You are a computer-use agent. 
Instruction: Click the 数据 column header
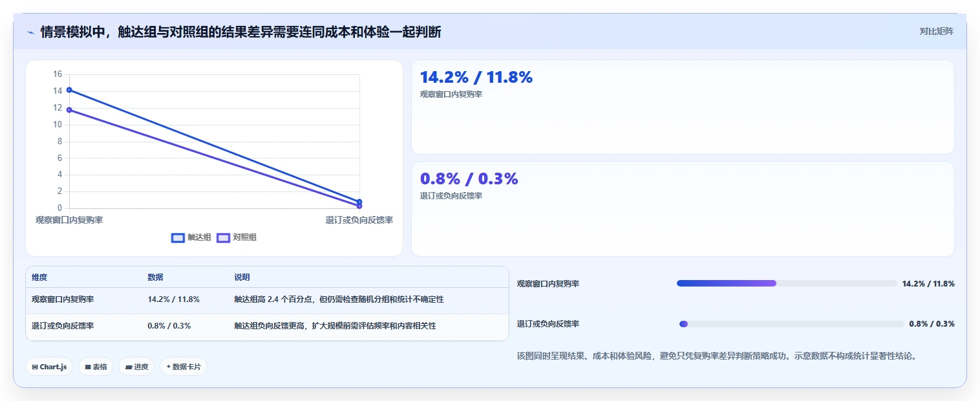pos(155,277)
